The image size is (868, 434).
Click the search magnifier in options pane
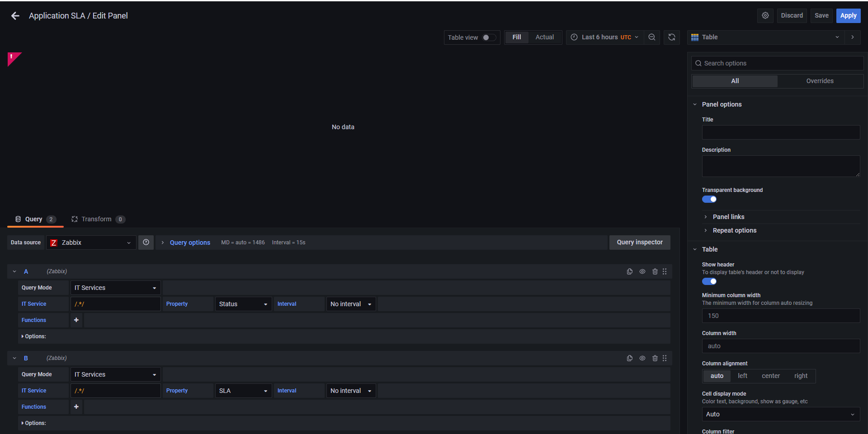[x=698, y=63]
